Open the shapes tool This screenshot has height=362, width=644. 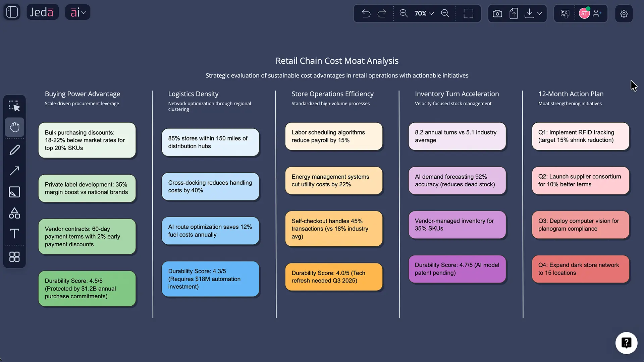tap(14, 213)
